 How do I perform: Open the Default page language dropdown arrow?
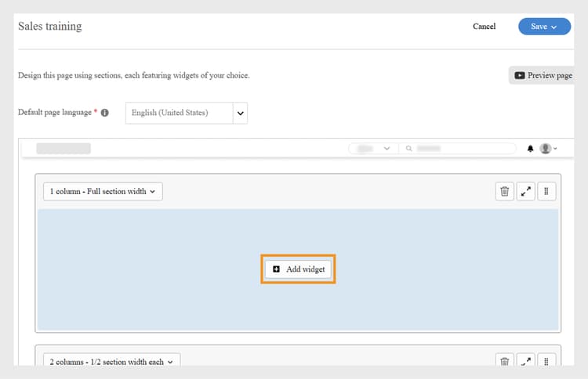241,113
